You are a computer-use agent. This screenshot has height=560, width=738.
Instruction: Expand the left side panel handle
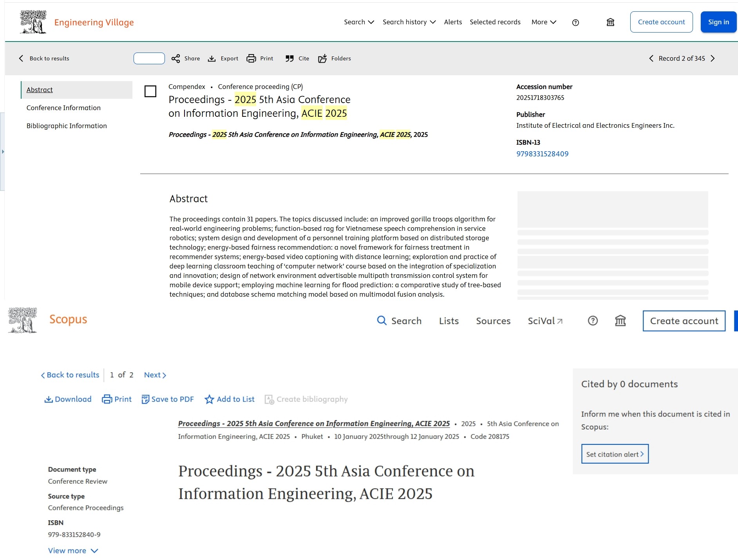[x=2, y=151]
